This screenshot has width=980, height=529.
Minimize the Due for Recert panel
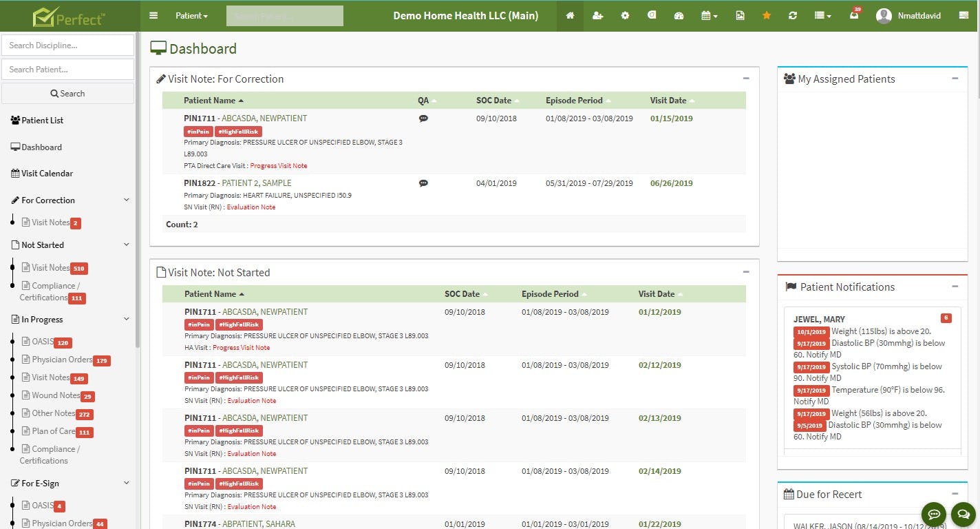[955, 494]
